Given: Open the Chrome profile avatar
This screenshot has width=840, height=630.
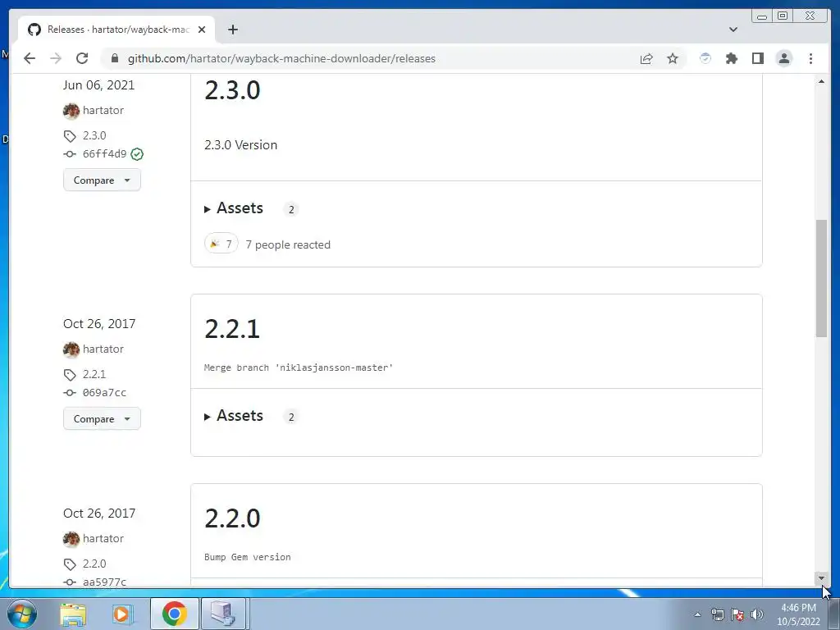Looking at the screenshot, I should click(x=783, y=58).
